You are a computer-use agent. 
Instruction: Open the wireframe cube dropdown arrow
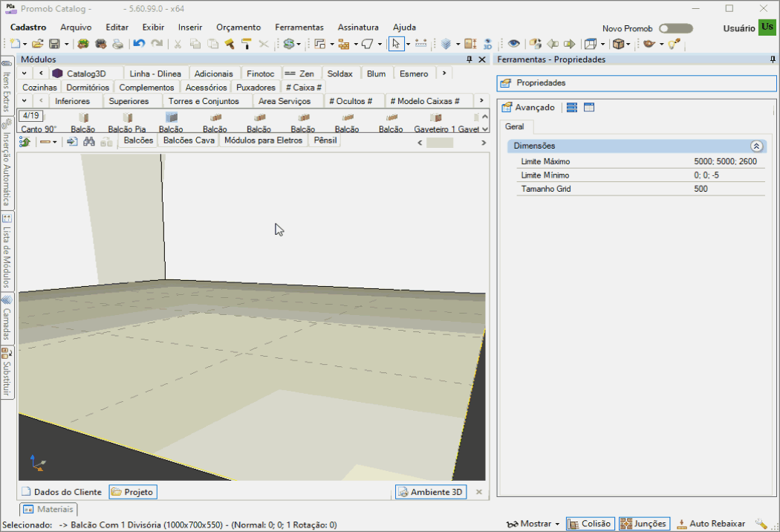[602, 45]
